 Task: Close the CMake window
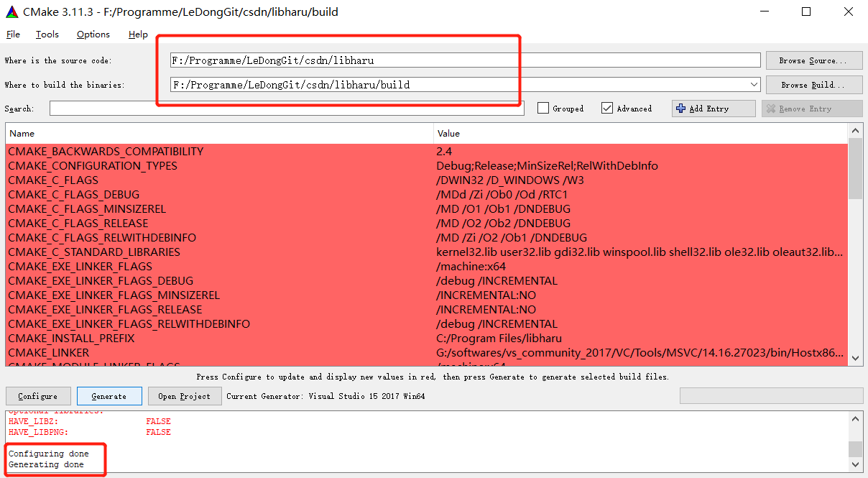click(848, 12)
